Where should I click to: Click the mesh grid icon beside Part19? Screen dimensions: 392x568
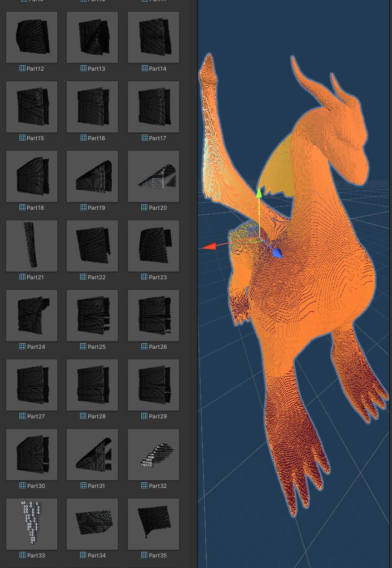(x=83, y=208)
